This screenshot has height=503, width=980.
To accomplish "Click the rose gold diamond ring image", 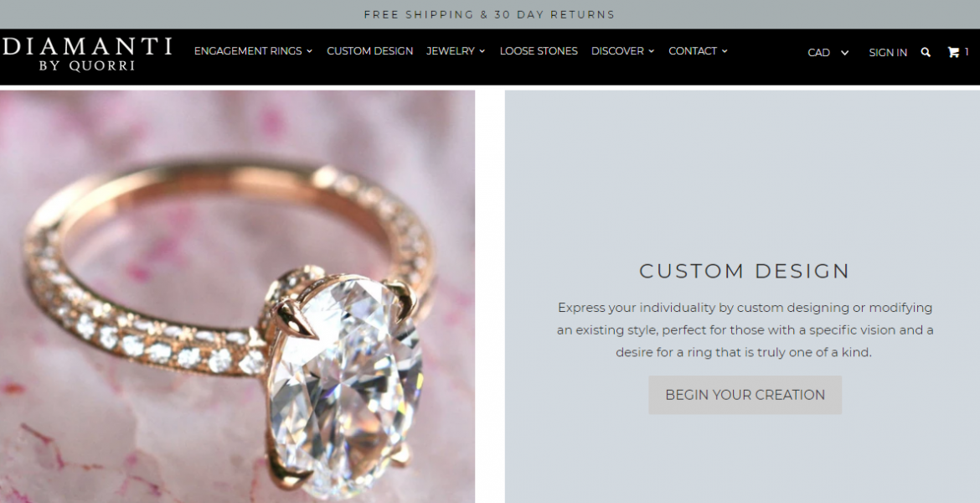I will coord(238,297).
